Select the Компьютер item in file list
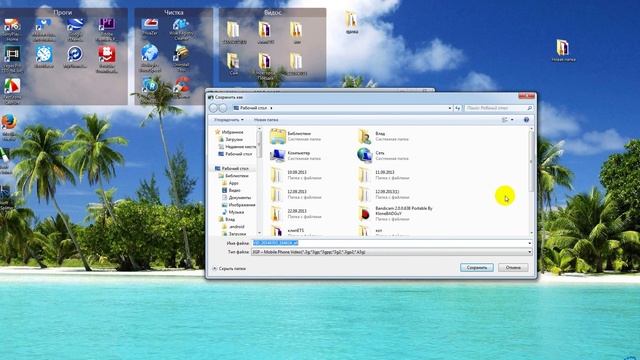Viewport: 640px width, 360px height. (x=296, y=156)
